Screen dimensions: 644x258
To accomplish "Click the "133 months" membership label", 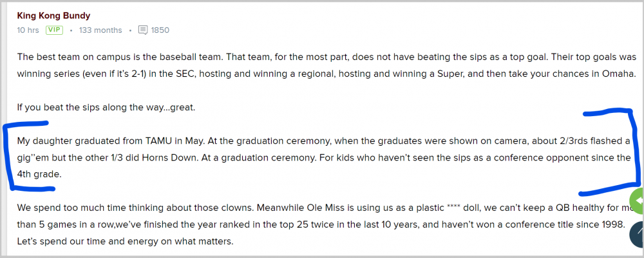I will (100, 30).
